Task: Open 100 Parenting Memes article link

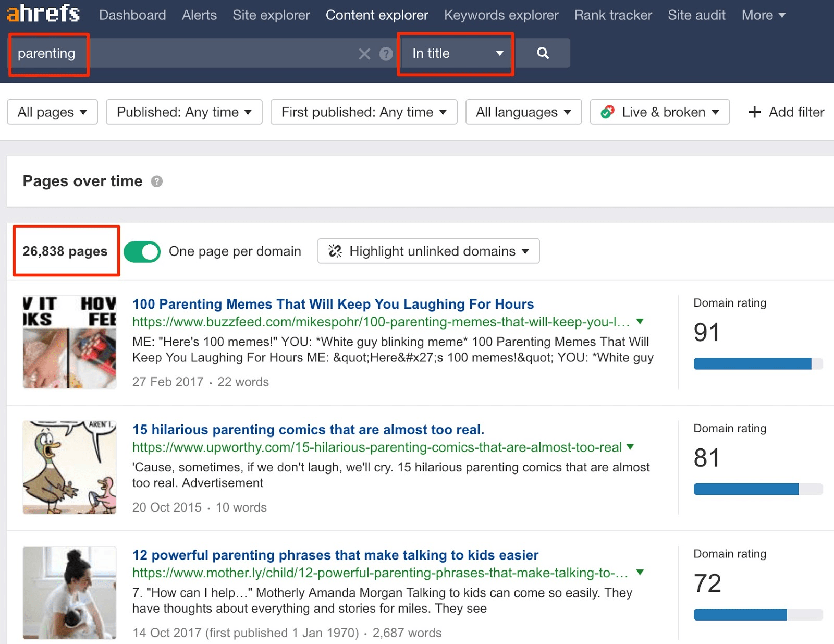Action: [x=333, y=304]
